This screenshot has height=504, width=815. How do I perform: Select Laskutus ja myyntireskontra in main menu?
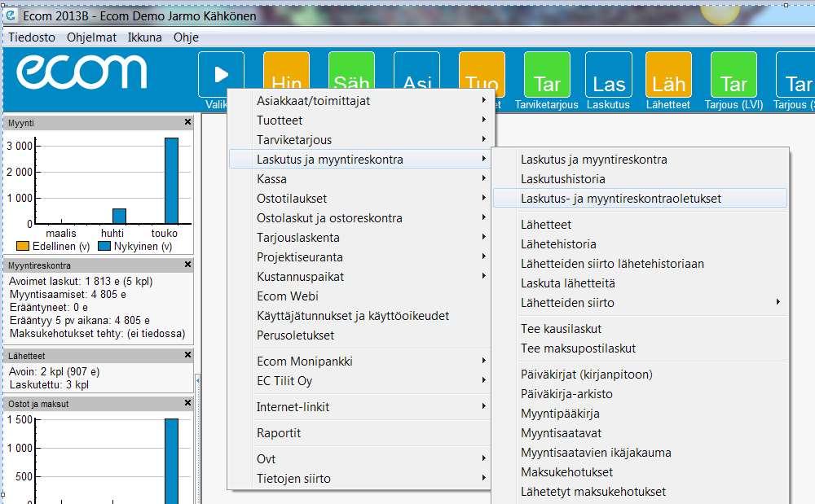point(360,160)
